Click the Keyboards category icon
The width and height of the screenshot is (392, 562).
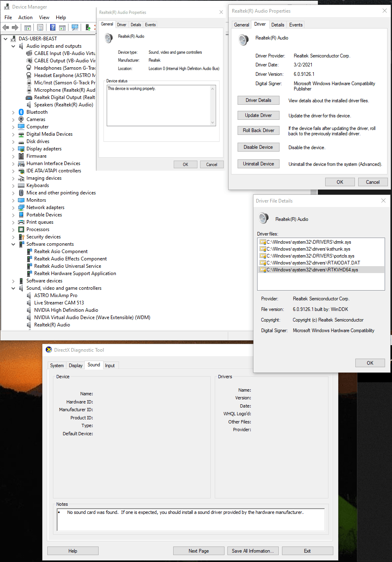[x=21, y=185]
